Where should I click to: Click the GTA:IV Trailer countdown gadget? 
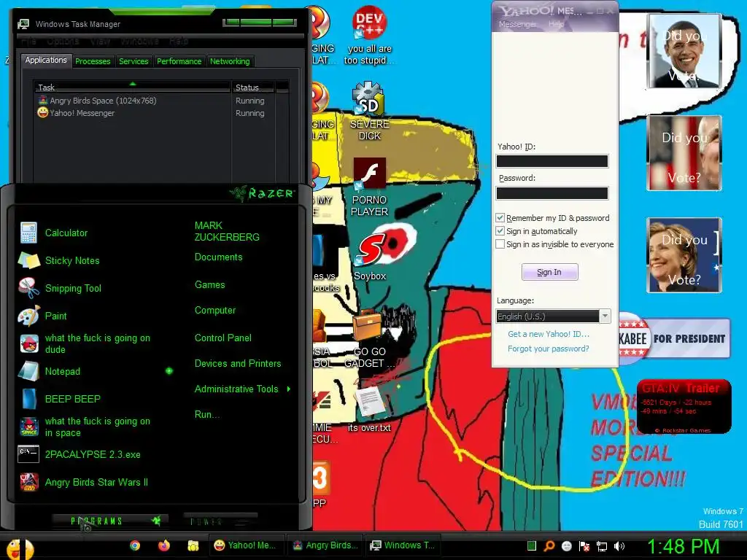click(683, 407)
